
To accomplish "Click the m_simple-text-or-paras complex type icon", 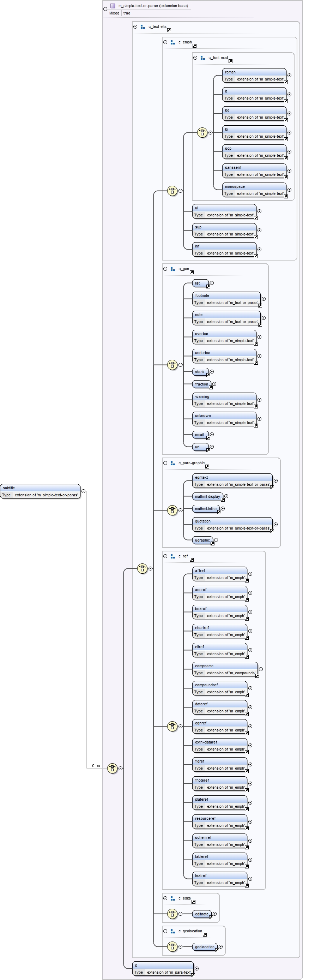I will click(113, 6).
